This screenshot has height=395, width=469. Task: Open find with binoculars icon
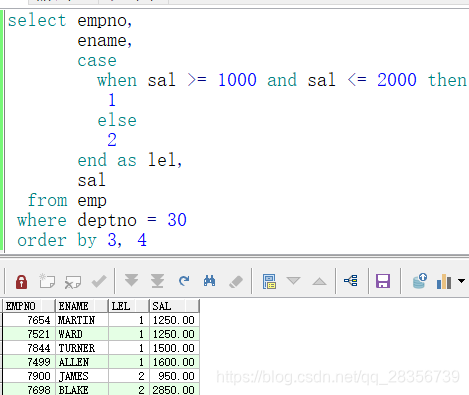click(x=209, y=281)
